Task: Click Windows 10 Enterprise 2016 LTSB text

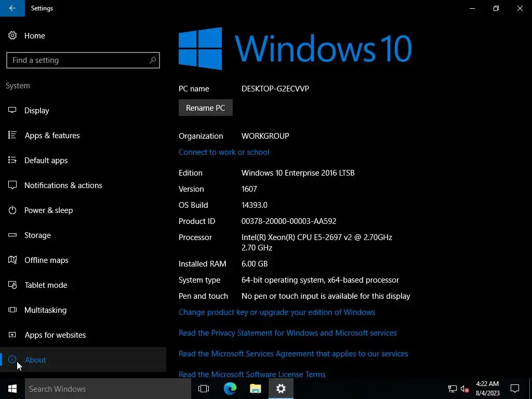Action: 298,172
